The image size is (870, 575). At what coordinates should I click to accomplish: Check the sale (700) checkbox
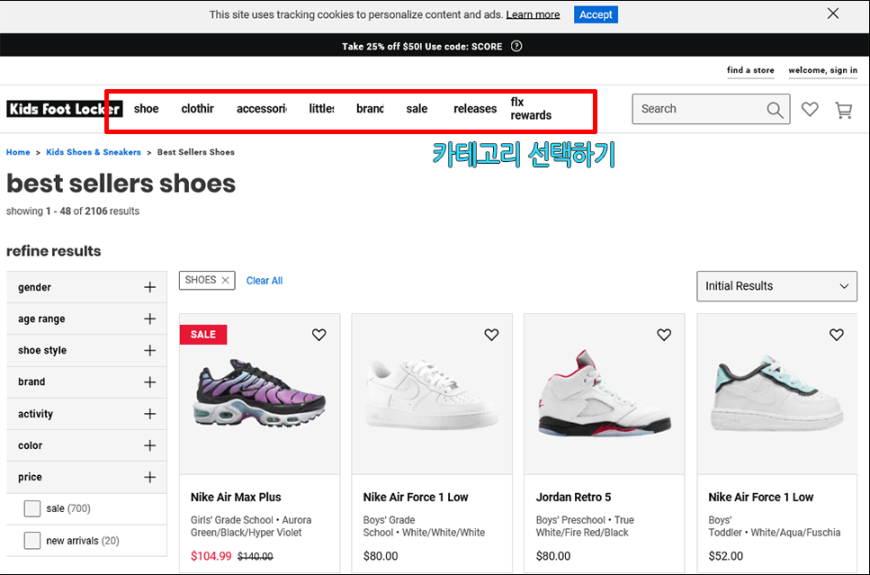[32, 508]
